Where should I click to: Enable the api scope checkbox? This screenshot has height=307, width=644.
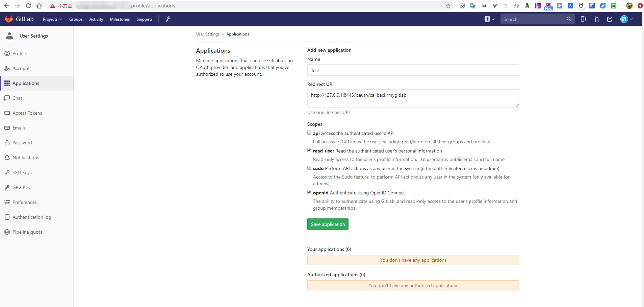309,133
